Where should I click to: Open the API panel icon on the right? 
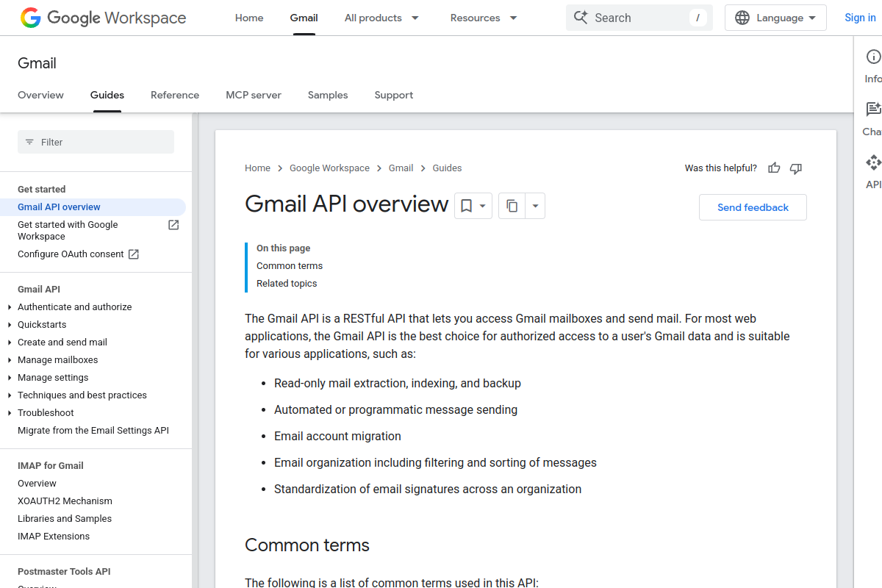click(873, 162)
